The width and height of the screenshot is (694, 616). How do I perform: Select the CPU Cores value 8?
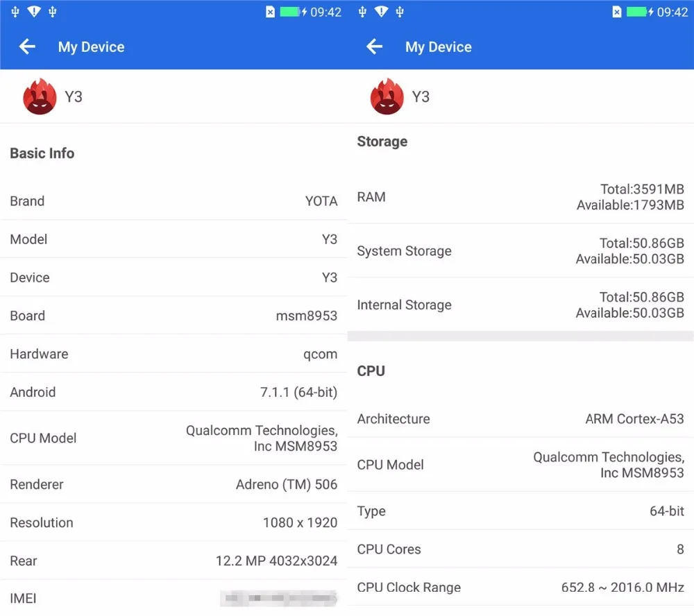click(x=680, y=549)
